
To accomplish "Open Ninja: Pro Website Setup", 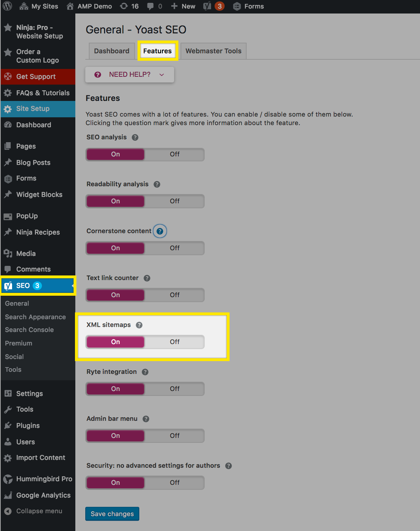I will (x=38, y=32).
